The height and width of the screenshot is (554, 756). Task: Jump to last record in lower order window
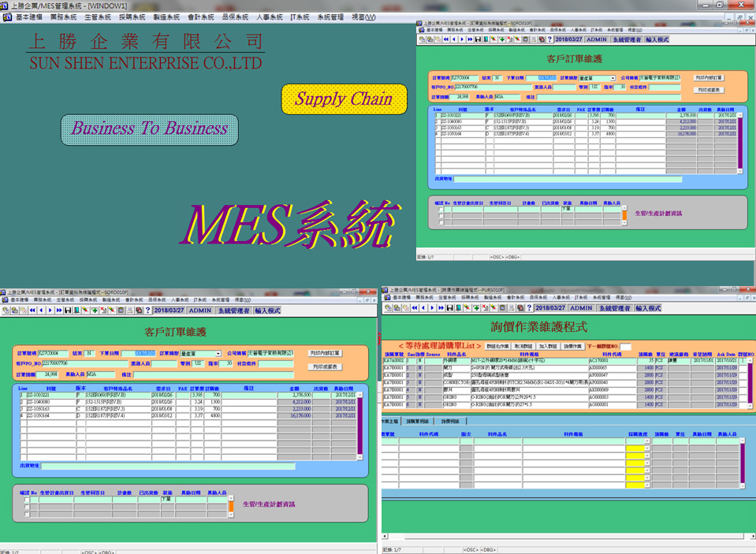(59, 310)
